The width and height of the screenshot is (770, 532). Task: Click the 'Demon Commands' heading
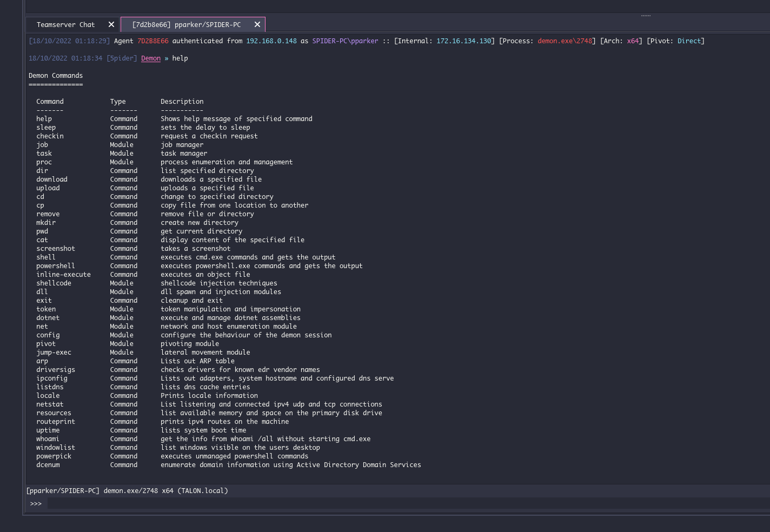point(56,76)
